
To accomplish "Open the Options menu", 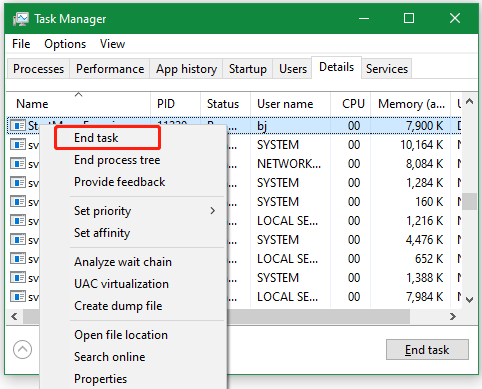I will (x=65, y=44).
